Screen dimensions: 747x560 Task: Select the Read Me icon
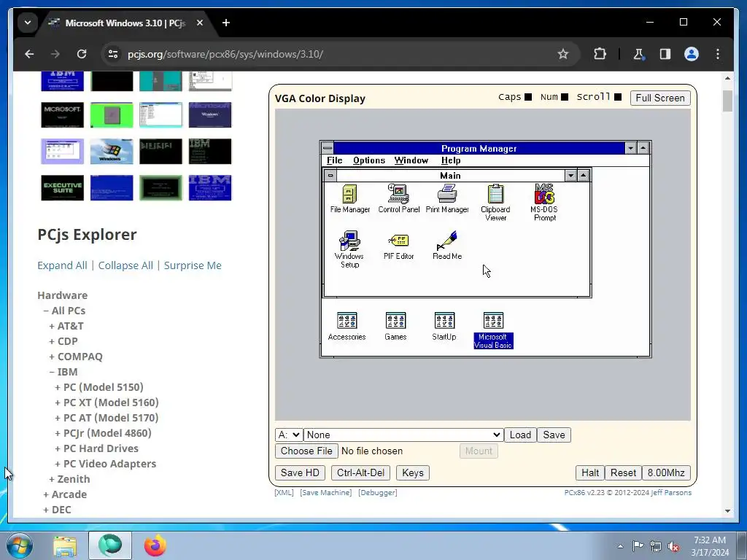coord(447,246)
